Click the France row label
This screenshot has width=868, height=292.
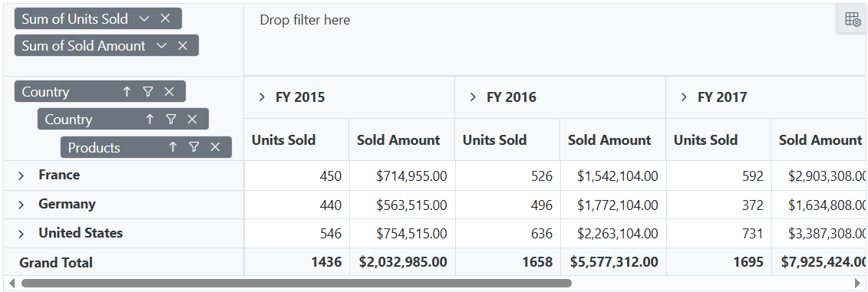59,175
